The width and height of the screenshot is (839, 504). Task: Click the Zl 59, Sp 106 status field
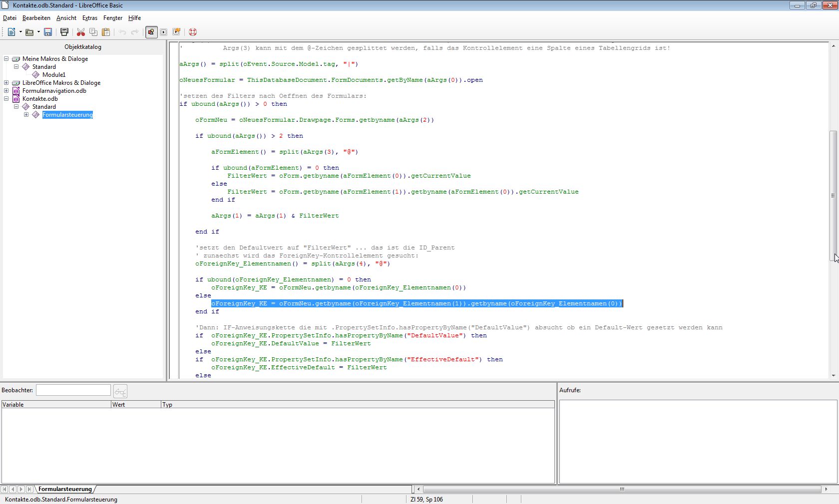tap(426, 499)
